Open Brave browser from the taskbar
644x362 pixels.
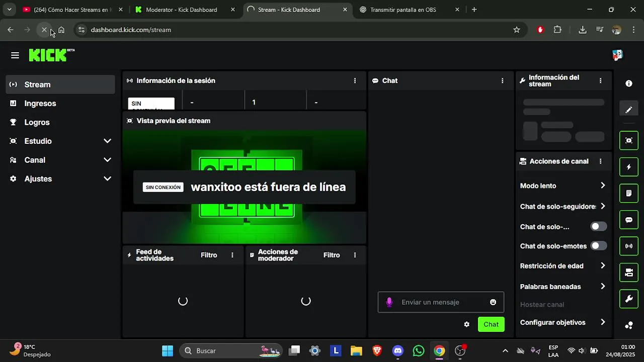(377, 350)
